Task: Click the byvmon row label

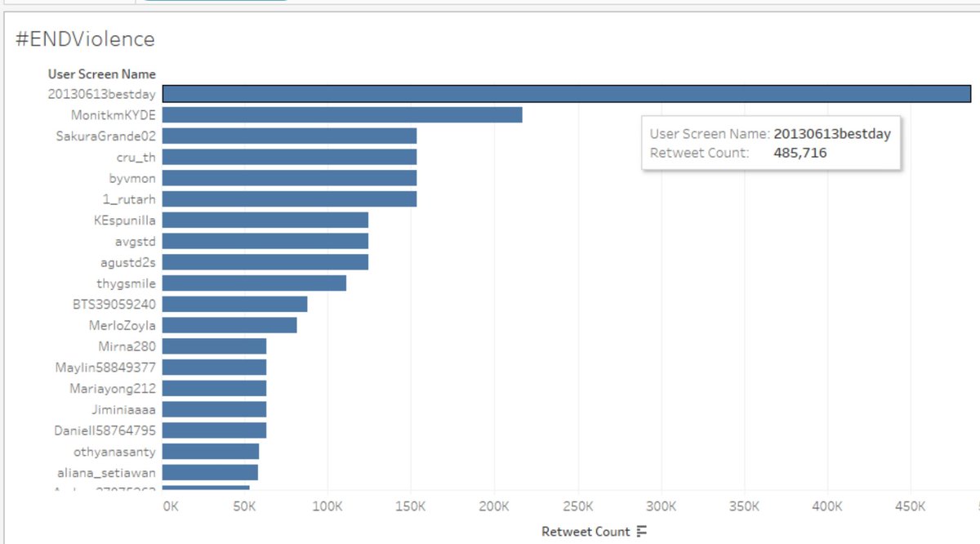Action: (x=132, y=178)
